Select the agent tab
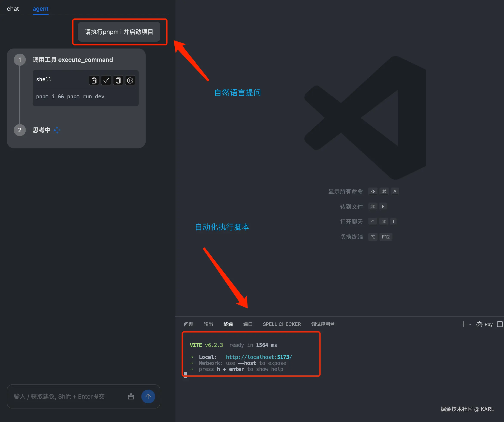 pos(41,9)
